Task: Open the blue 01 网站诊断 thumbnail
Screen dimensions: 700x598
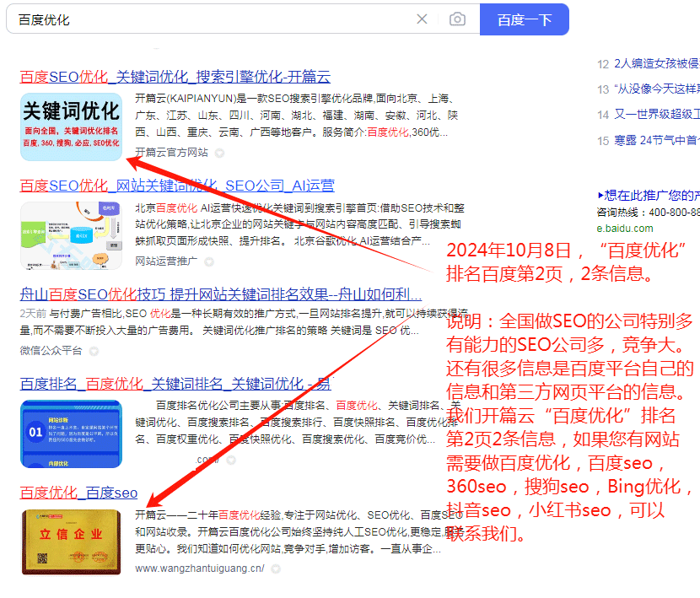Action: click(71, 434)
